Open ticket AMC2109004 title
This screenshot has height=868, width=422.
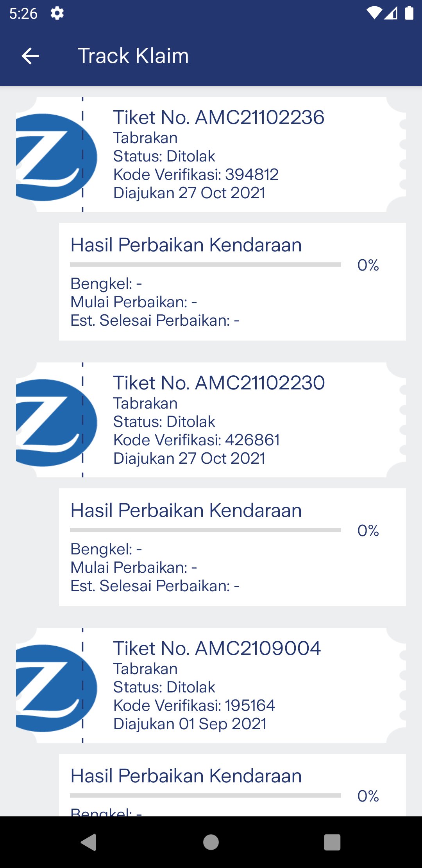217,649
